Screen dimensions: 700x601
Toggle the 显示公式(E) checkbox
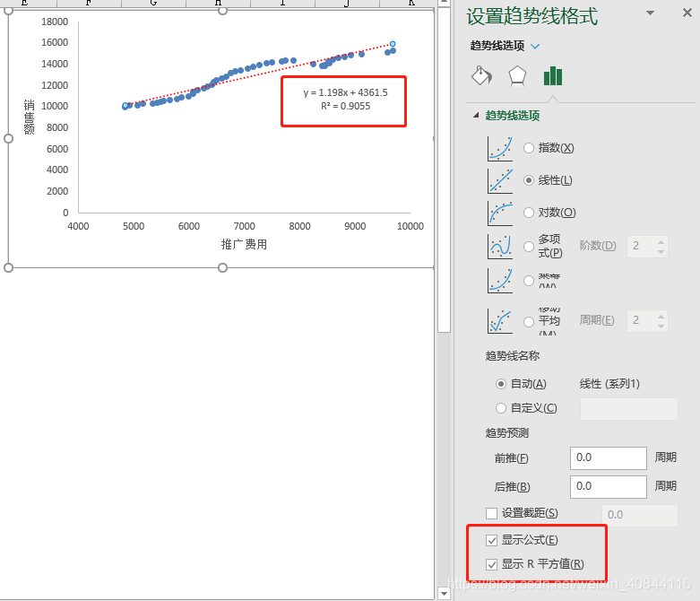491,540
